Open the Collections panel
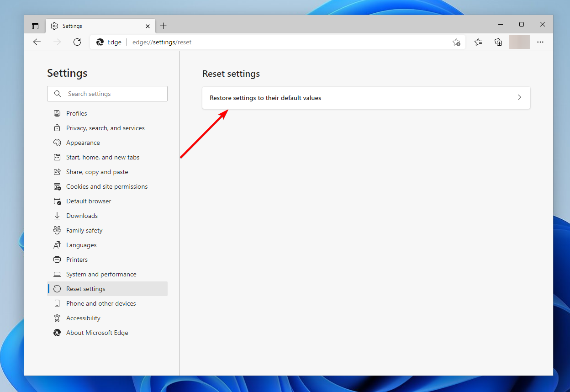Screen dimensions: 570x392 tap(498, 42)
